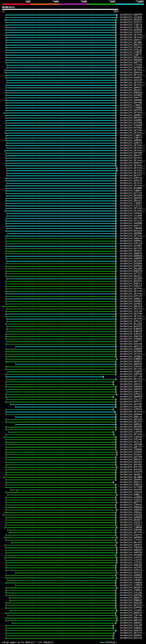
Task: Select hit label UniRef100_B6KPK0
Action: click(x=131, y=636)
